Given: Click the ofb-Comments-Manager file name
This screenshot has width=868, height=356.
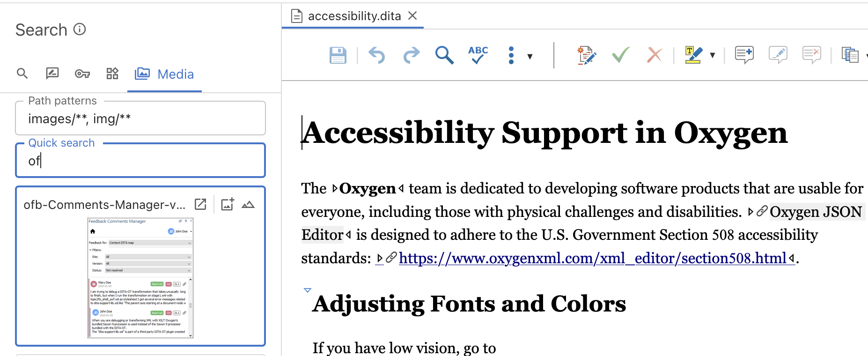Looking at the screenshot, I should pyautogui.click(x=104, y=205).
